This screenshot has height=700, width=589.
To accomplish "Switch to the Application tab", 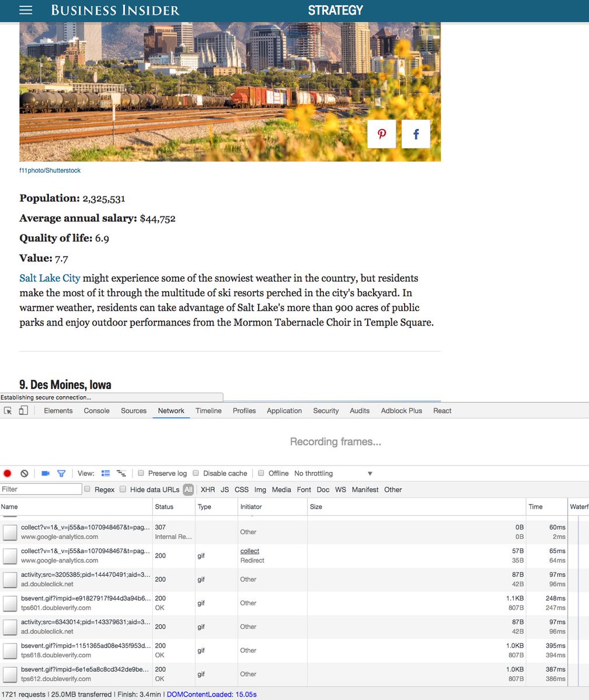I will (284, 411).
